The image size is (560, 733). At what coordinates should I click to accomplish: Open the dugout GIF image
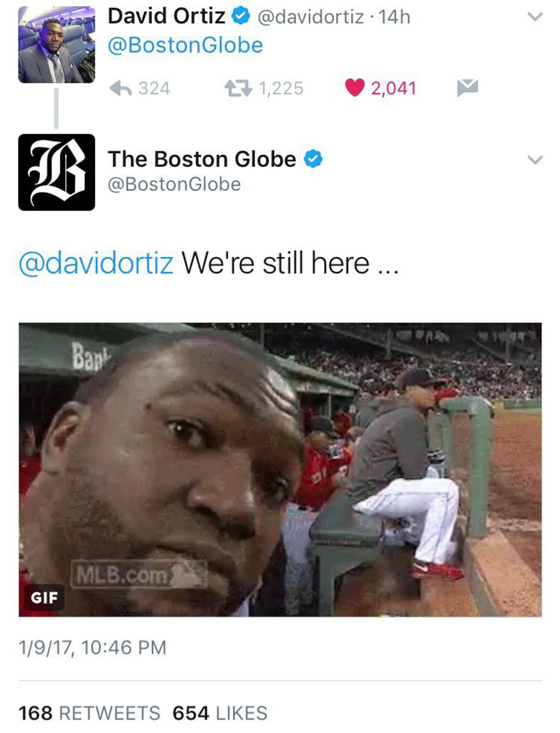(x=280, y=470)
